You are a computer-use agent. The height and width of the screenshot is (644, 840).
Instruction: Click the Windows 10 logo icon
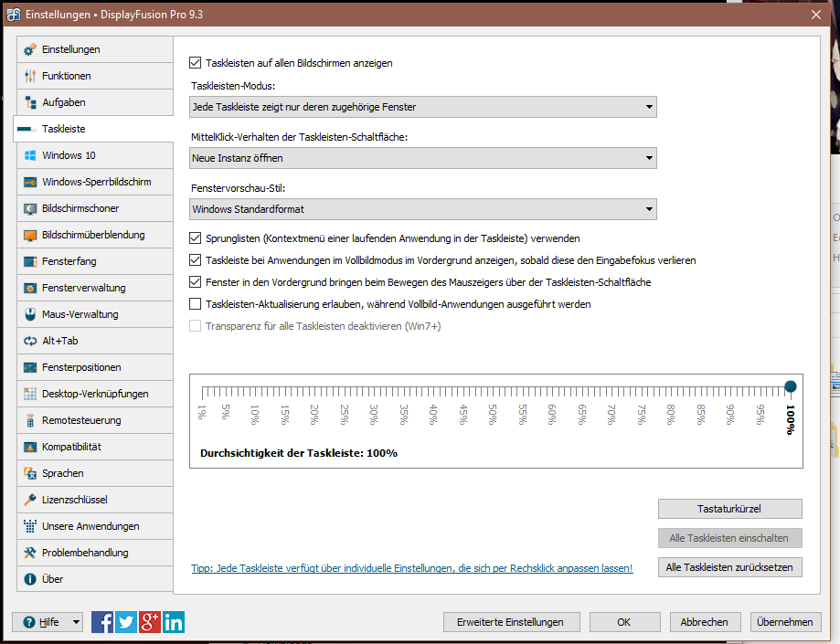pos(30,155)
